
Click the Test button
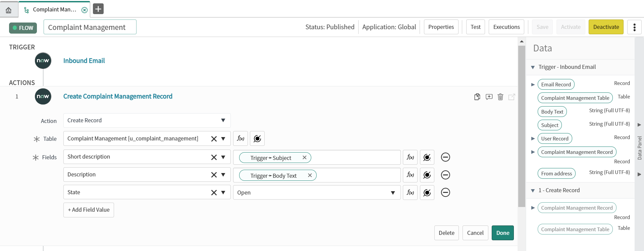tap(475, 27)
